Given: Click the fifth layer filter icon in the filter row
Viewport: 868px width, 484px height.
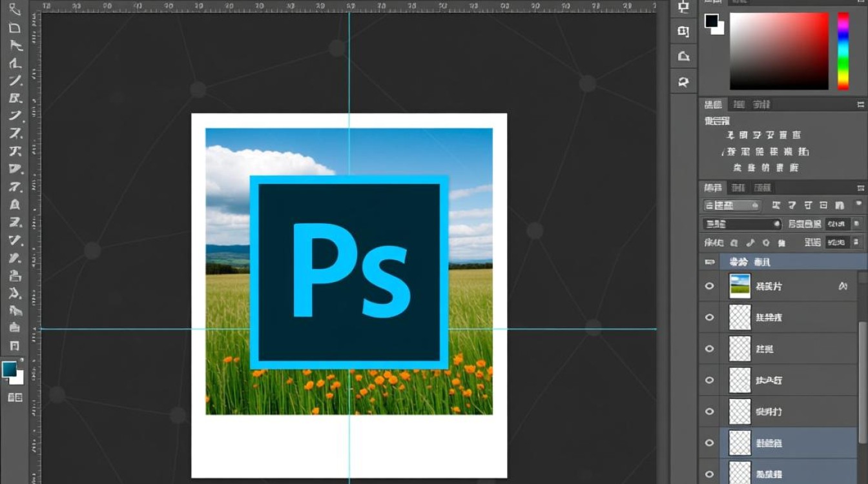Looking at the screenshot, I should (839, 205).
